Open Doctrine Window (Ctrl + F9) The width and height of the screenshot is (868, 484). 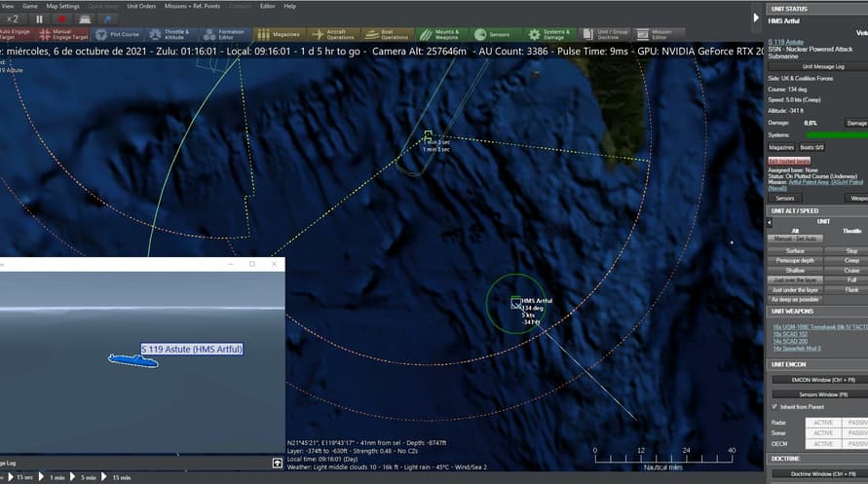pyautogui.click(x=822, y=474)
